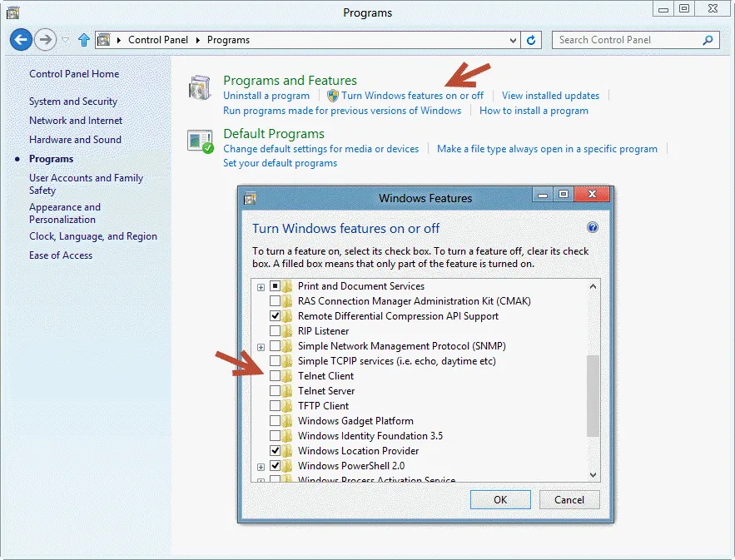The height and width of the screenshot is (560, 735).
Task: Click the Turn Windows features on or off shield icon
Action: point(332,95)
